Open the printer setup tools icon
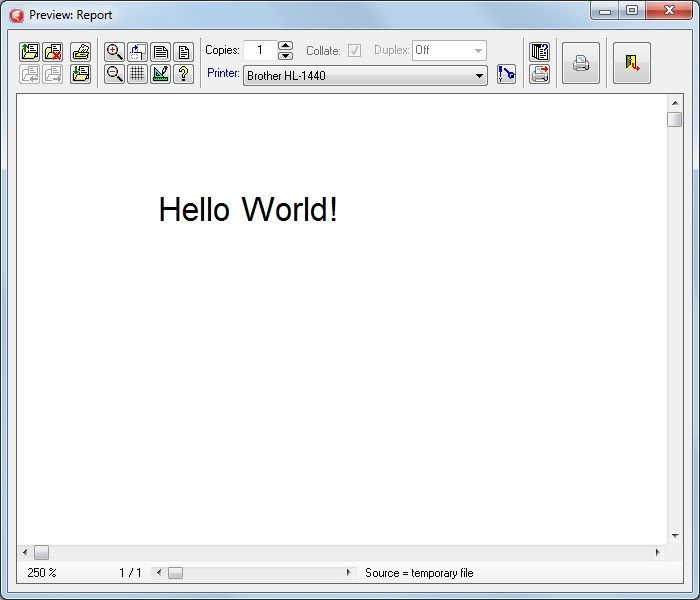700x600 pixels. 506,74
